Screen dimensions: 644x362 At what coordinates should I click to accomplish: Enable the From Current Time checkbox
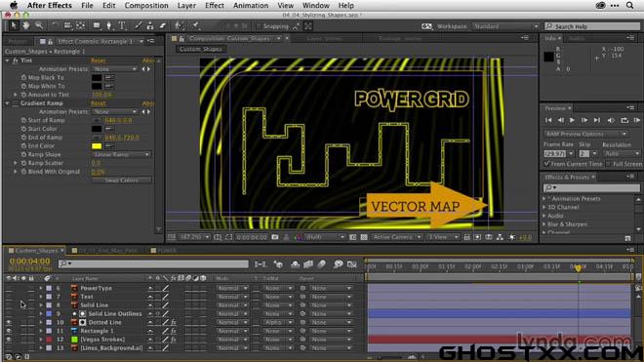546,164
